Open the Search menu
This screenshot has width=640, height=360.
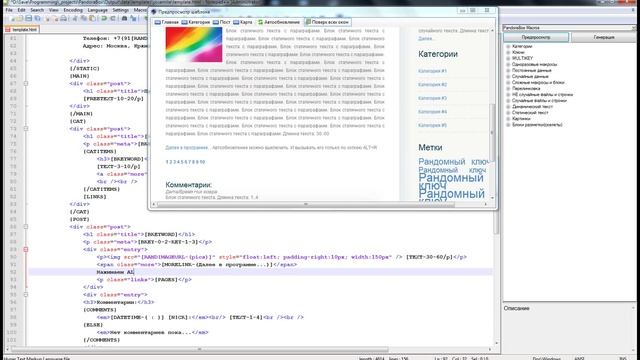(x=37, y=10)
